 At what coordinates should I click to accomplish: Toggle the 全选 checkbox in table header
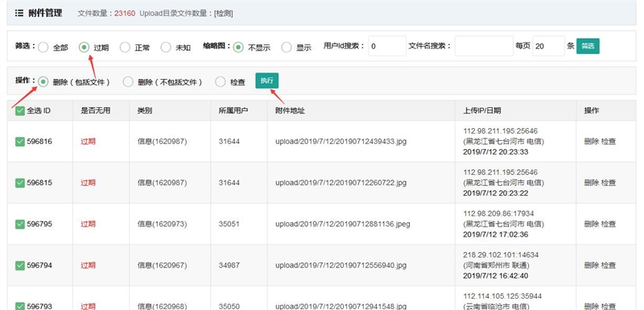19,111
